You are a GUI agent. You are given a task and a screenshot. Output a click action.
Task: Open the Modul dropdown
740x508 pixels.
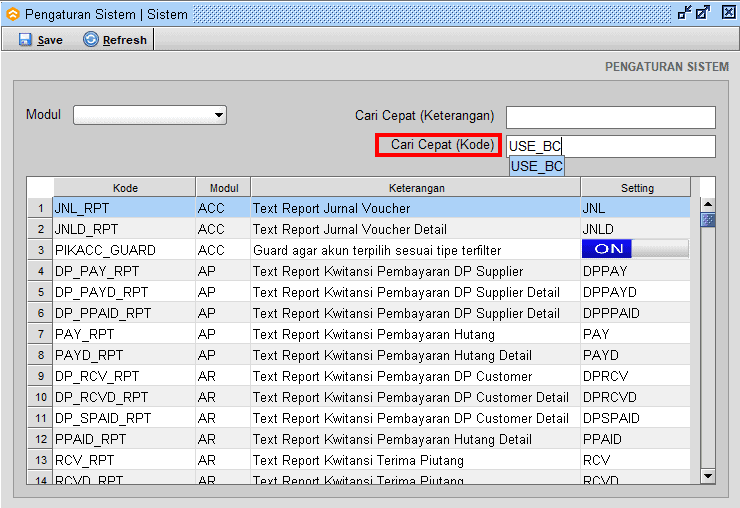tap(150, 115)
